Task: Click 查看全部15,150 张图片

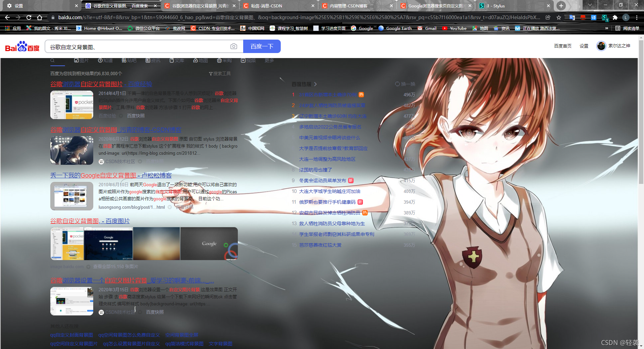Action: click(x=115, y=266)
